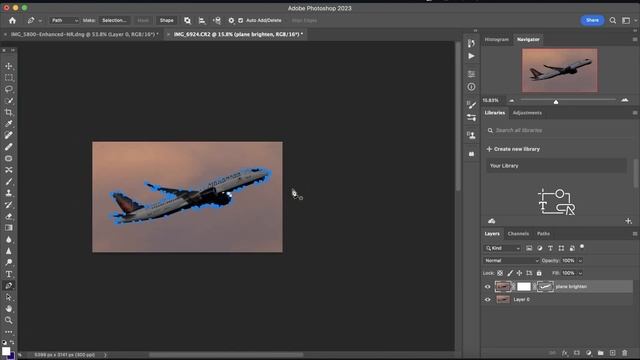Hide the plane brighten layer
This screenshot has height=360, width=640.
coord(487,287)
